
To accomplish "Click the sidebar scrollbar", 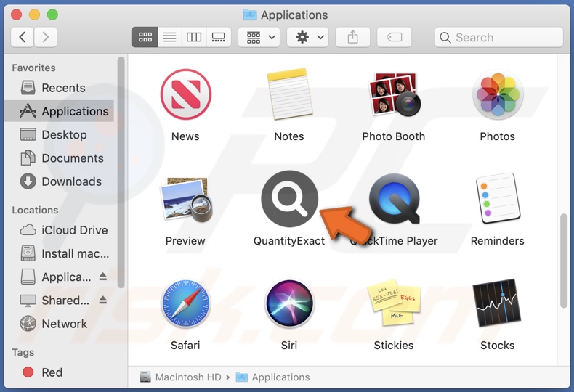I will click(x=121, y=172).
